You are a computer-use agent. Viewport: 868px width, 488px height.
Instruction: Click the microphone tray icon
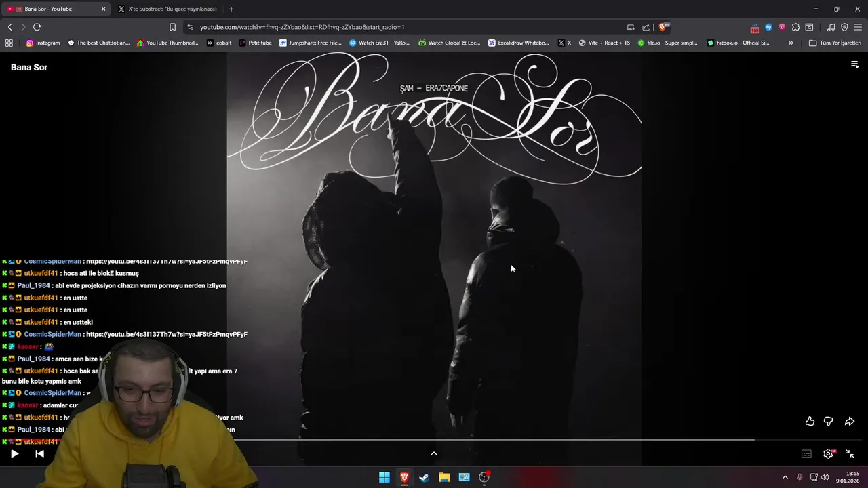tap(800, 477)
